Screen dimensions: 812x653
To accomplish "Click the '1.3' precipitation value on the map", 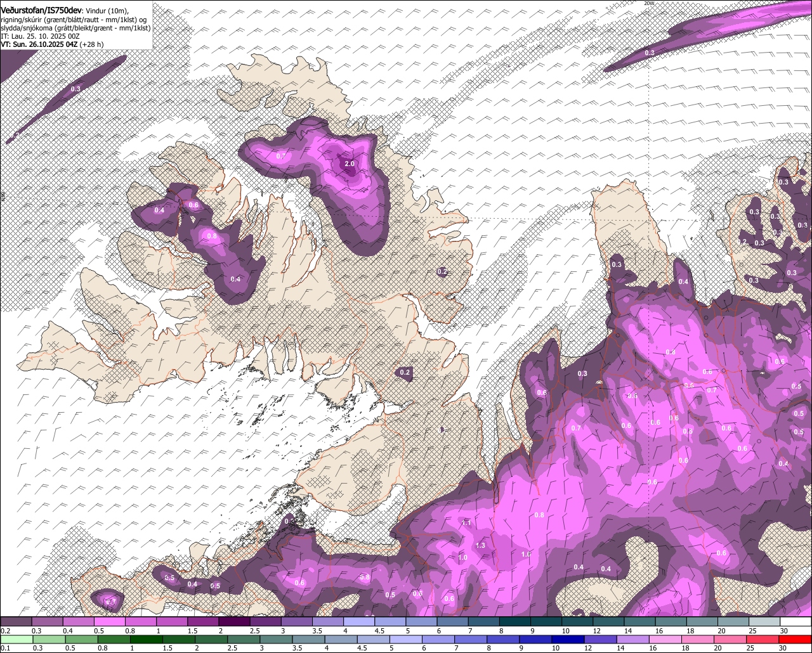I will tap(480, 545).
